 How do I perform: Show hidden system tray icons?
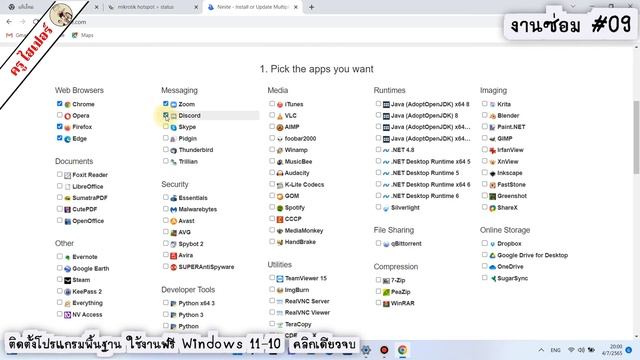(x=541, y=350)
